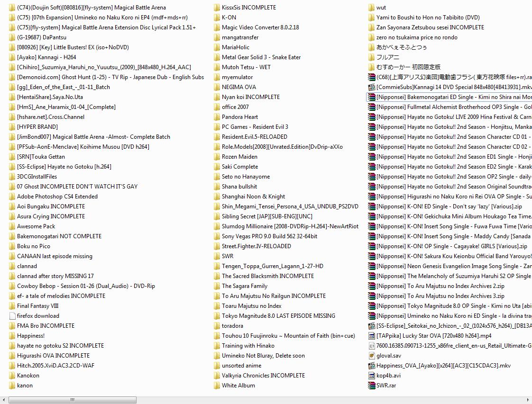Click the folder icon of フルアニ
Screen dimensions: 532x404
coord(371,57)
